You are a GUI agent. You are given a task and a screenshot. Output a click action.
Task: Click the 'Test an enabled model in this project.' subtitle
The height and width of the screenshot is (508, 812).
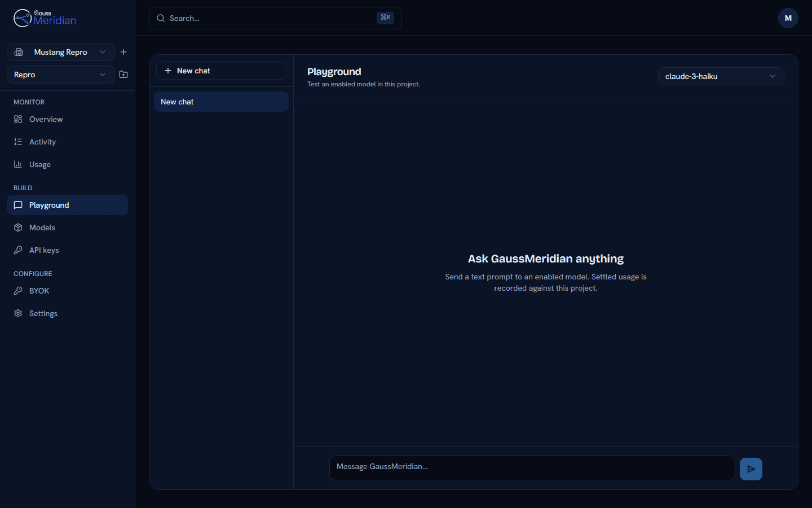(x=364, y=84)
